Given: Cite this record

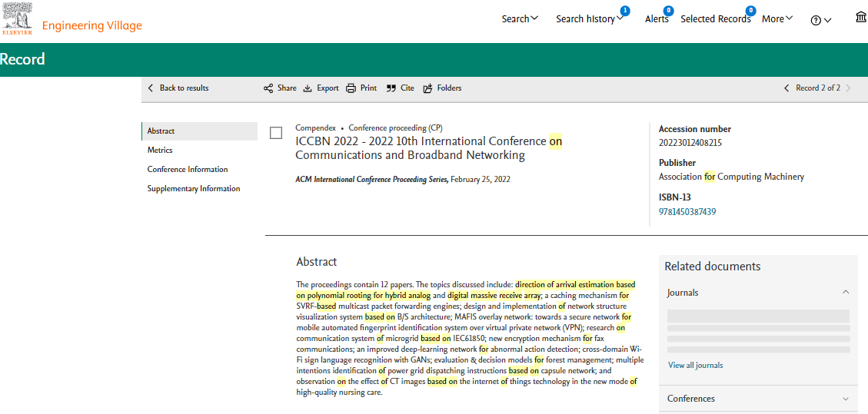Looking at the screenshot, I should [x=401, y=88].
